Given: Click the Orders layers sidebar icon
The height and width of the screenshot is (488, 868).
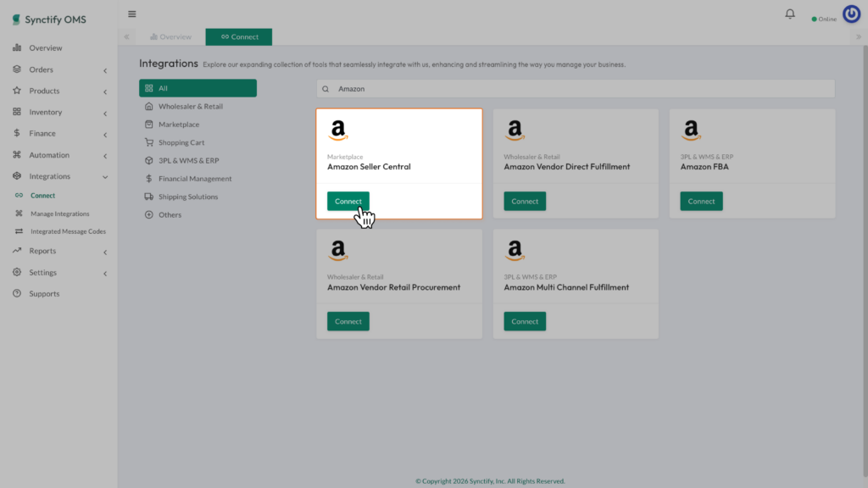Looking at the screenshot, I should [x=17, y=69].
